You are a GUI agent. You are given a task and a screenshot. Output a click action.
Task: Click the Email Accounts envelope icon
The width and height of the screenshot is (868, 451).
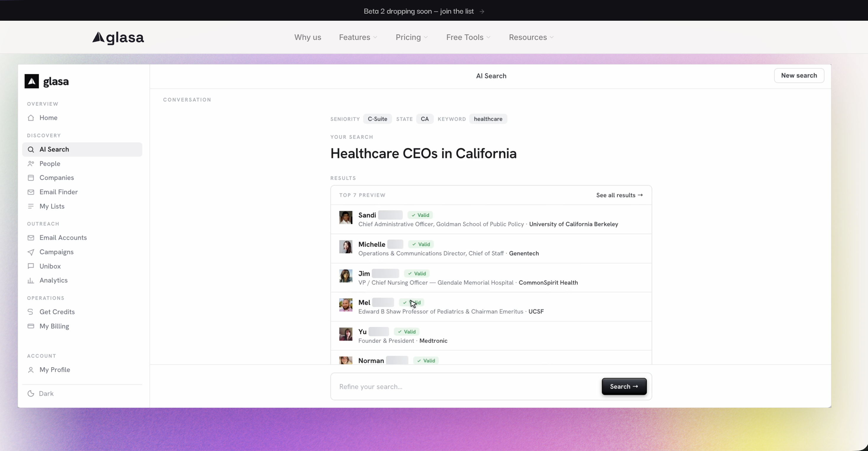click(x=31, y=238)
